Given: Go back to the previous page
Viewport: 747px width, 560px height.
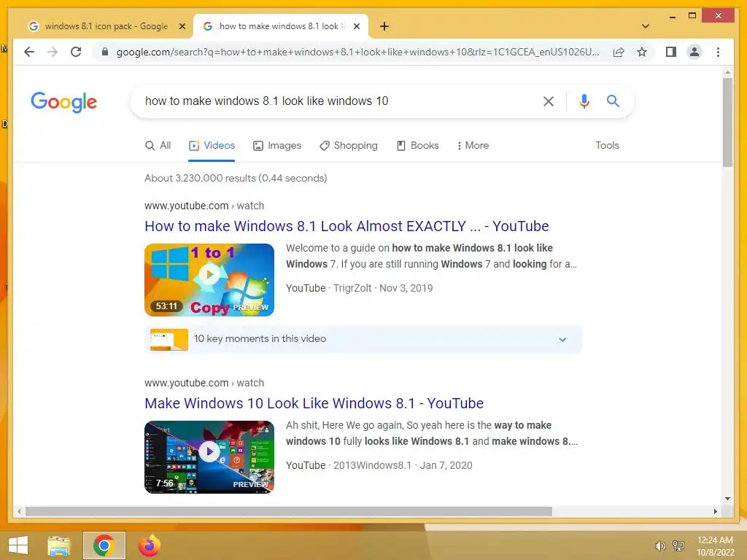Looking at the screenshot, I should pos(29,52).
